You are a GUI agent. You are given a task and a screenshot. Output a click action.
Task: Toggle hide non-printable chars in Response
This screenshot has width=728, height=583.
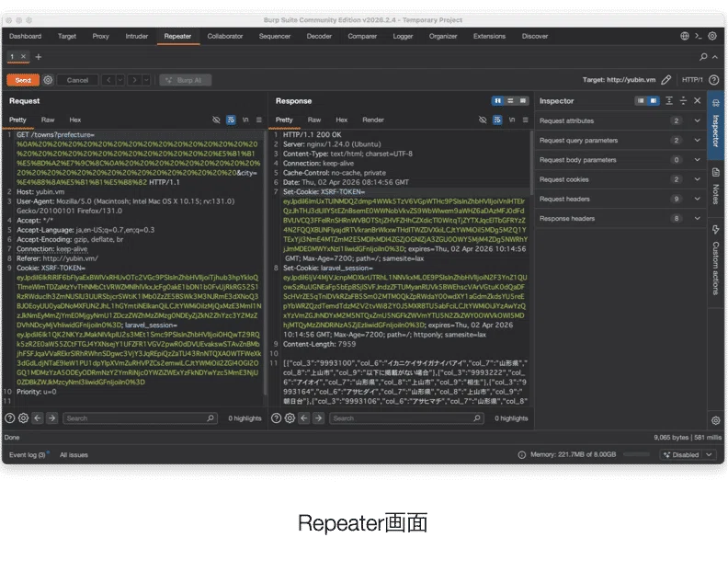coord(483,120)
